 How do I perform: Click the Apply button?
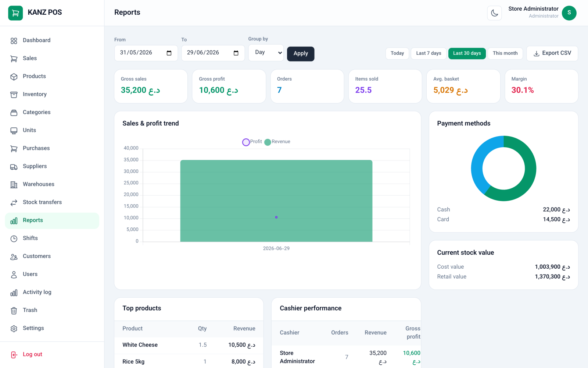click(301, 54)
